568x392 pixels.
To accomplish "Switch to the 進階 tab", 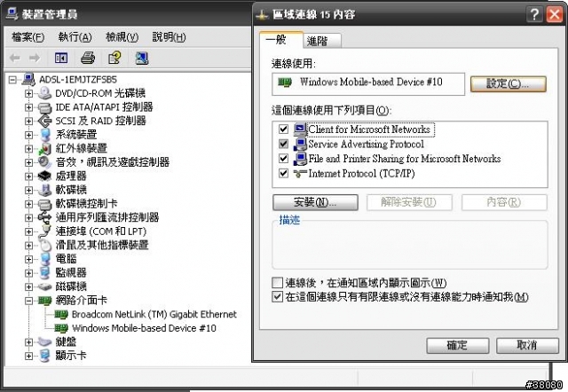I will click(x=322, y=41).
